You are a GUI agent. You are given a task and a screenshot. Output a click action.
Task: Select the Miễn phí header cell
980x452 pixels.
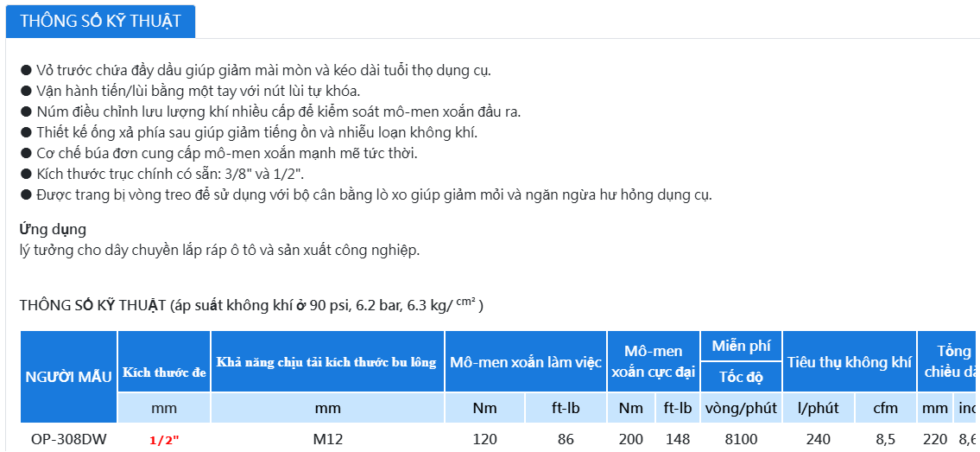tap(741, 346)
